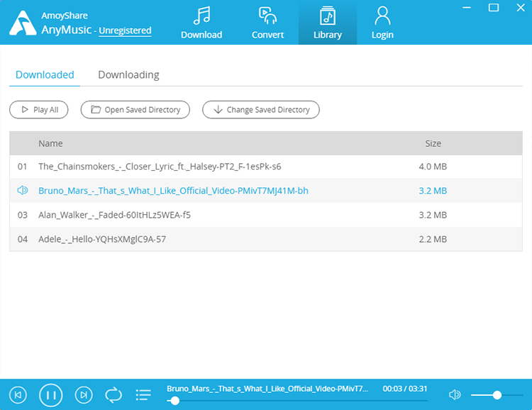Click the Play All button
532x410 pixels.
[x=39, y=110]
